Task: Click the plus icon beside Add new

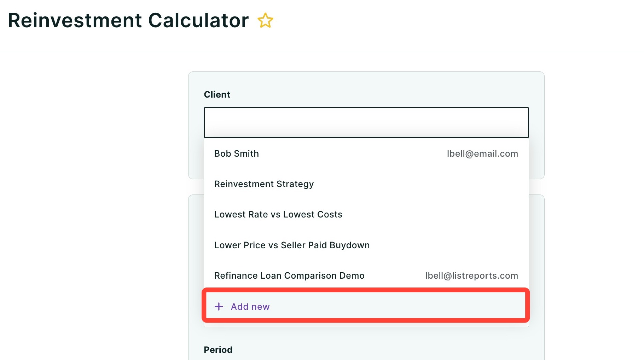Action: coord(219,307)
